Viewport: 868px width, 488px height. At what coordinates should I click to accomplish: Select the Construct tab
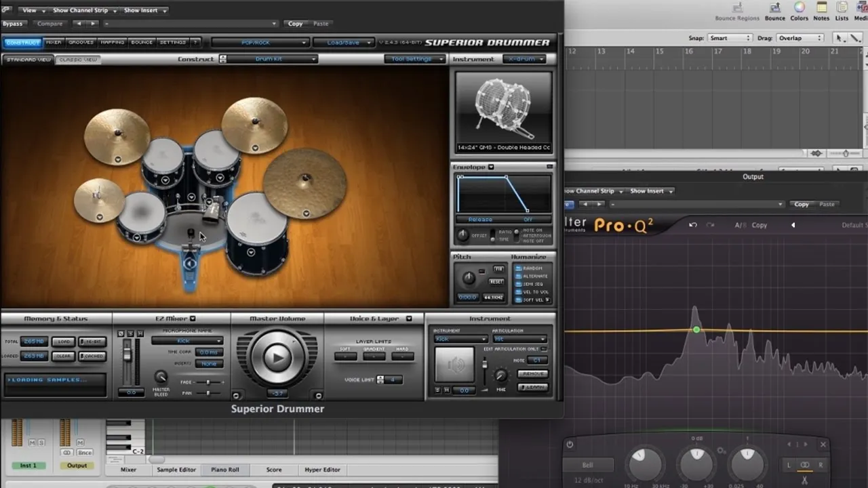click(22, 42)
